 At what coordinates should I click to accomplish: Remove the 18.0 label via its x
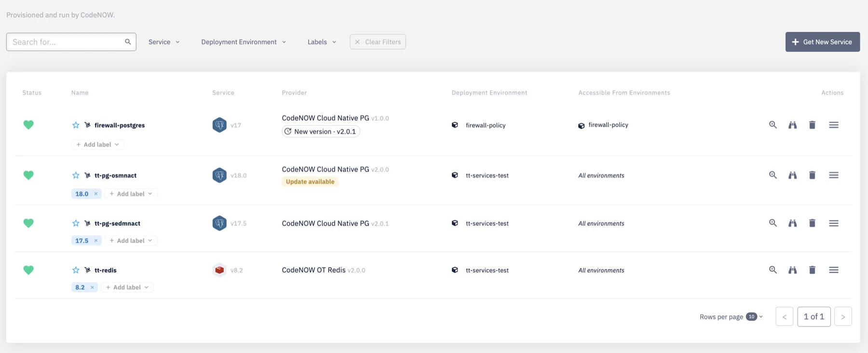[x=96, y=194]
